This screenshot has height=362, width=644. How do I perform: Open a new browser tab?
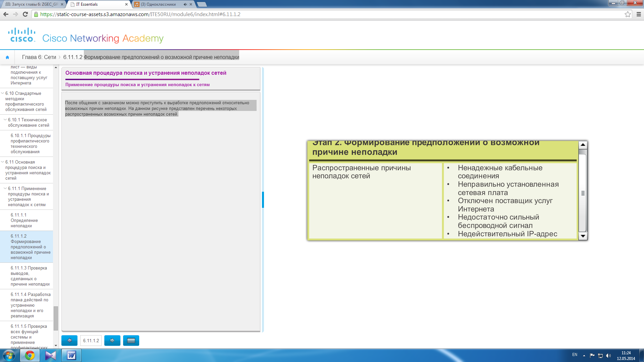(202, 4)
